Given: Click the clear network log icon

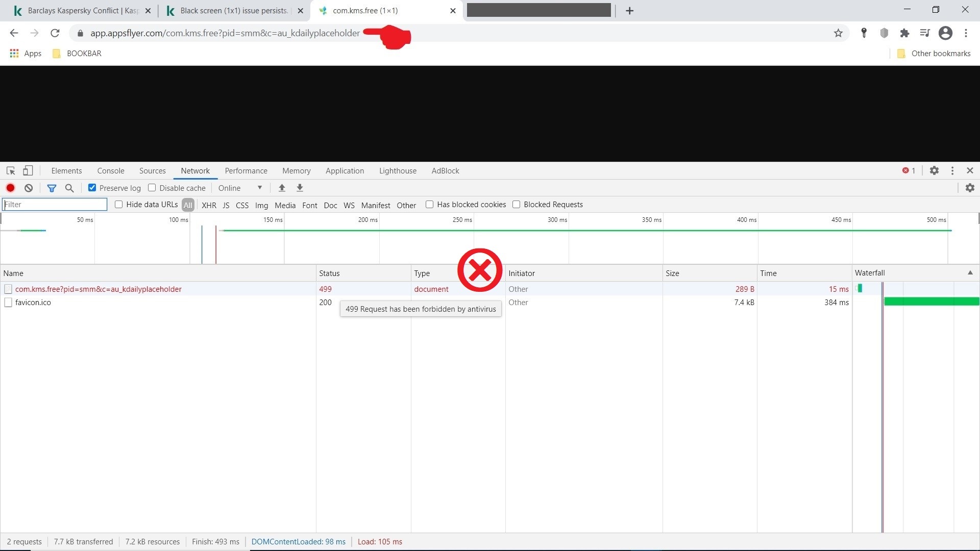Looking at the screenshot, I should [x=29, y=188].
